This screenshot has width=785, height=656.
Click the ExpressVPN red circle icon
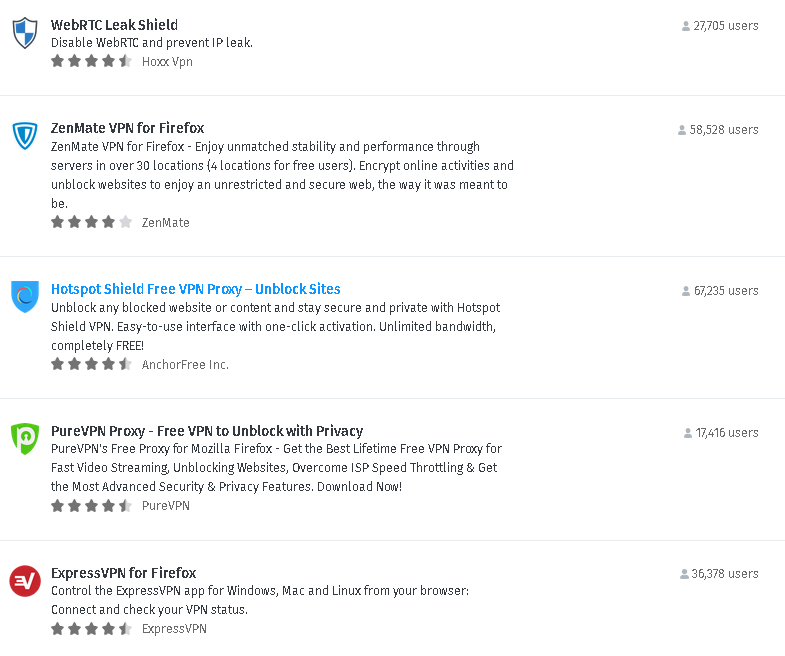[x=25, y=581]
